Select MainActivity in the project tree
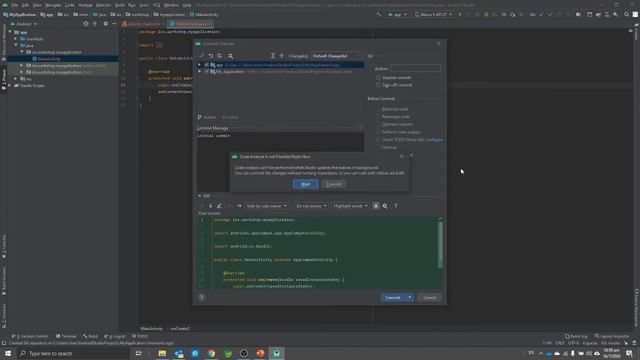 tap(49, 59)
